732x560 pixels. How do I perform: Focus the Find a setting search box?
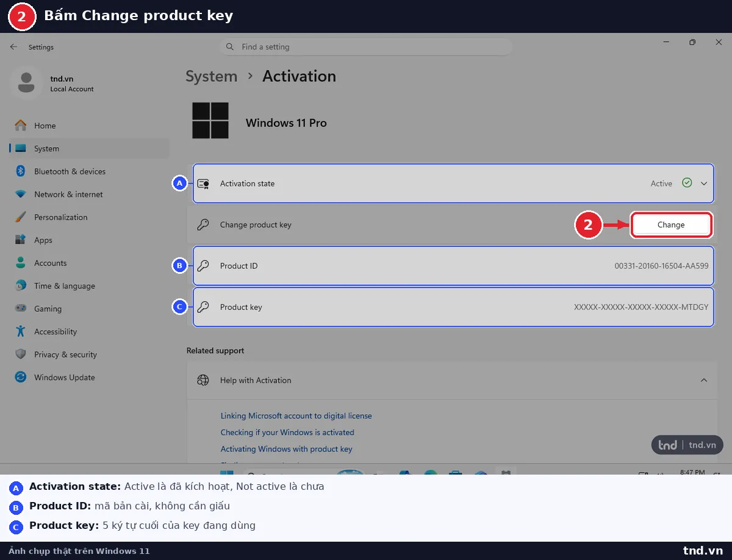pyautogui.click(x=365, y=47)
